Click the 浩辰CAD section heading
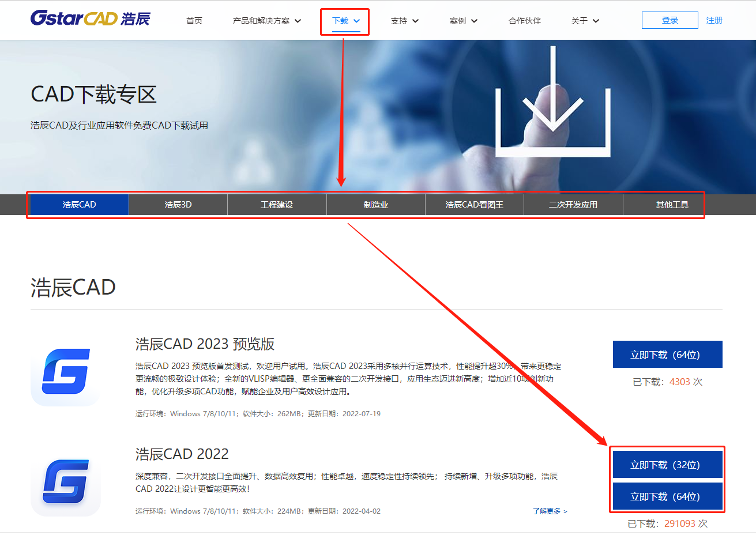 (73, 287)
